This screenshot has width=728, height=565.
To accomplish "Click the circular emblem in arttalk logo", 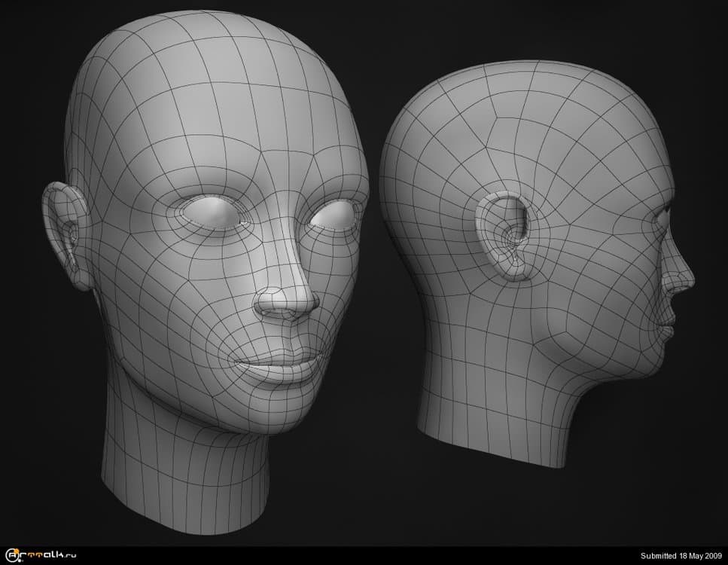I will (10, 556).
